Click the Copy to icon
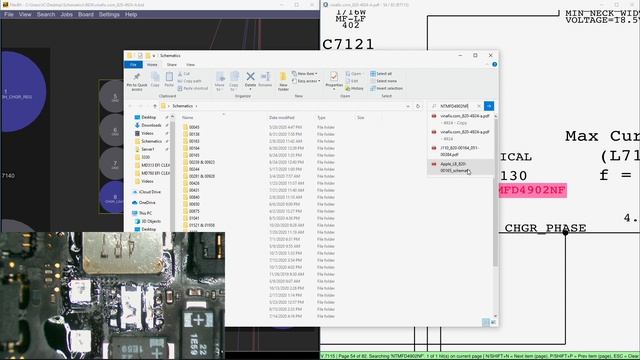The height and width of the screenshot is (360, 640). click(x=234, y=76)
